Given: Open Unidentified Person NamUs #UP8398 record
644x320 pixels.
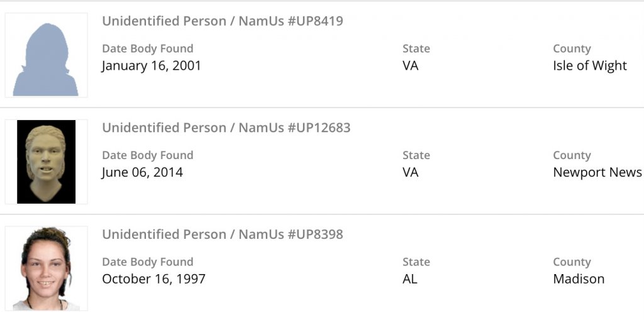Looking at the screenshot, I should coord(223,234).
